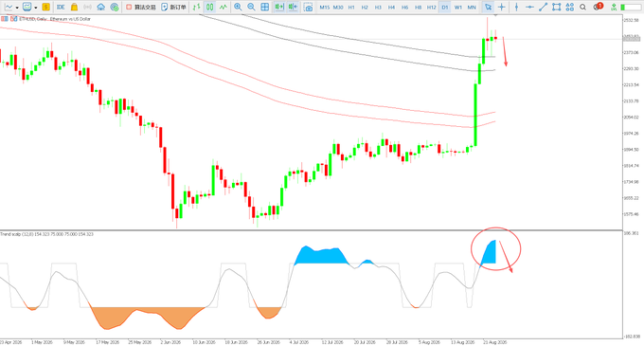Viewport: 644px width, 346px height.
Task: Click the depth of market chart icon
Action: (13, 19)
